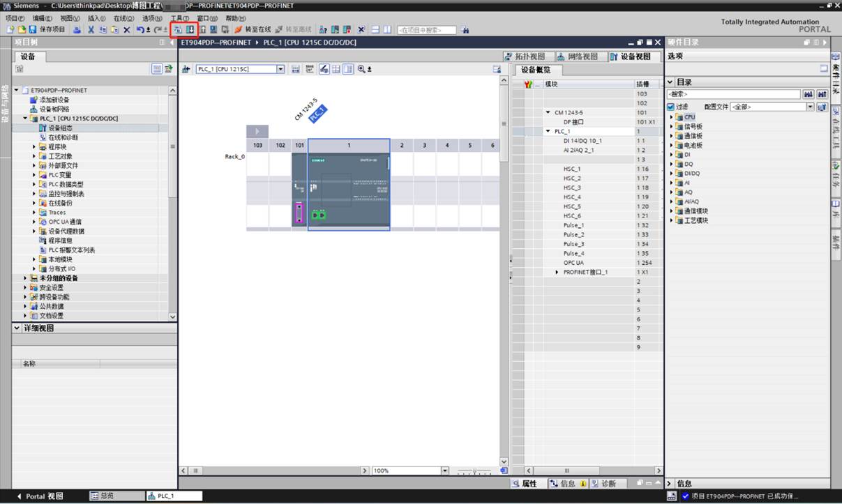Click the split editor horizontally icon
This screenshot has height=504, width=842.
click(375, 30)
